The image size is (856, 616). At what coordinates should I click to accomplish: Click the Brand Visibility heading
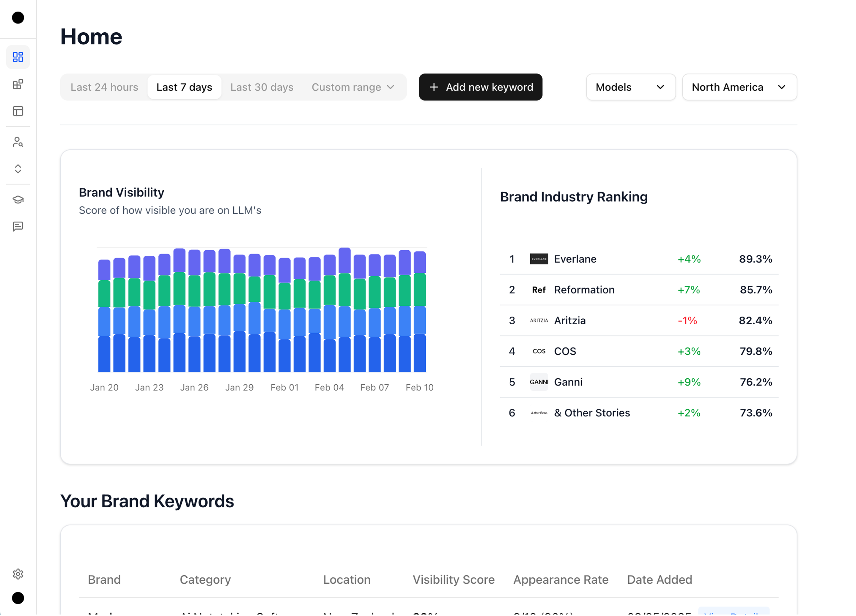[122, 193]
